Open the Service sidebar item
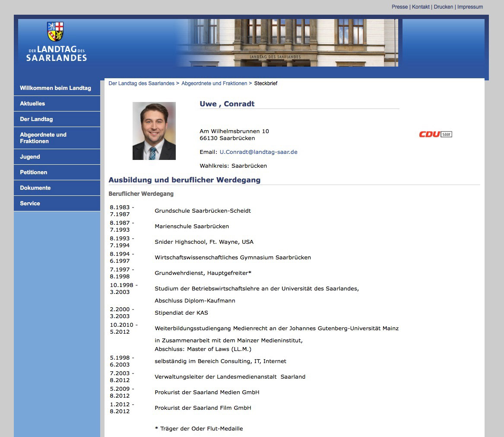The image size is (504, 437). [x=30, y=204]
